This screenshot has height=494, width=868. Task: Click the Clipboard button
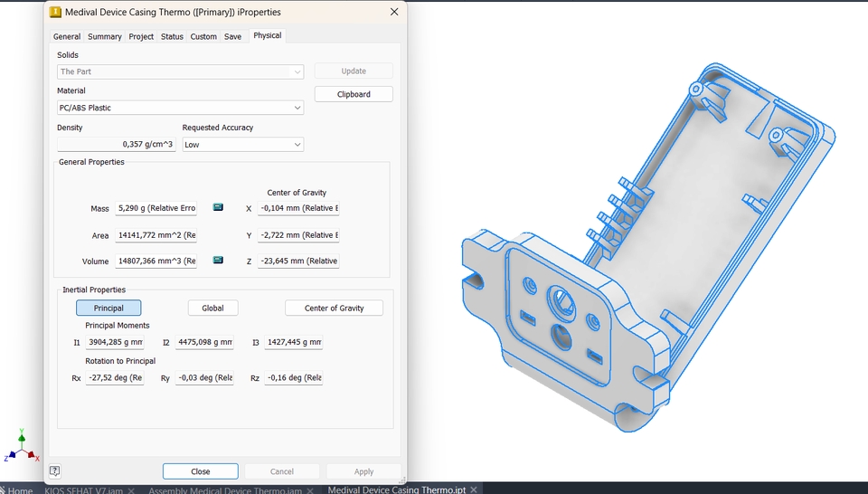click(354, 94)
